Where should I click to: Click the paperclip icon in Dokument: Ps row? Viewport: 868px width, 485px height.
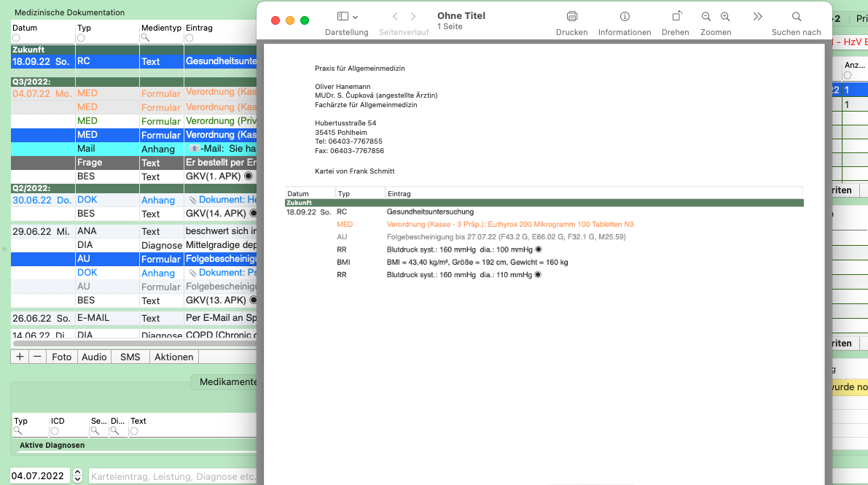[192, 273]
